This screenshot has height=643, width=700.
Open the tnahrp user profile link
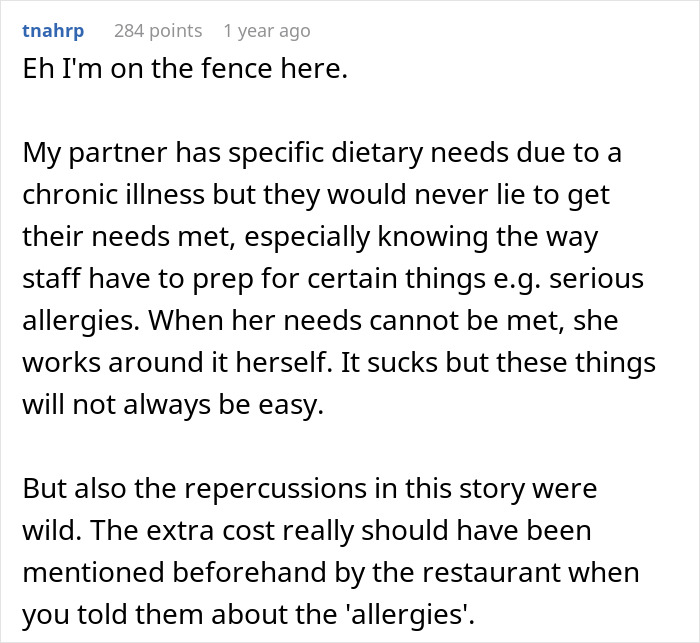coord(53,31)
